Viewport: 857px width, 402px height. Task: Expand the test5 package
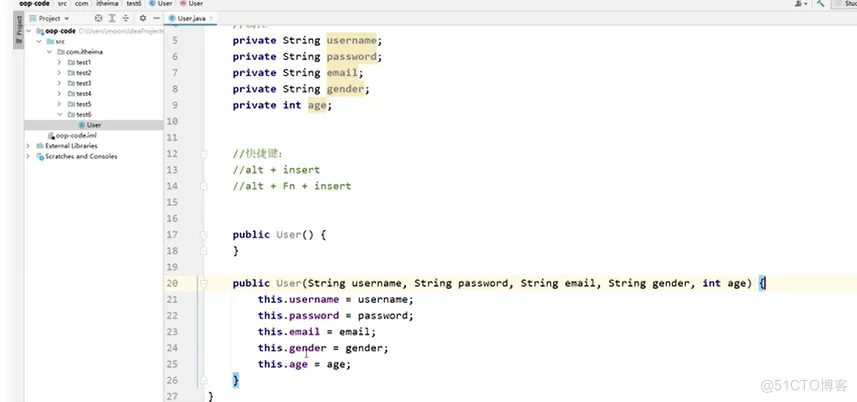point(59,104)
